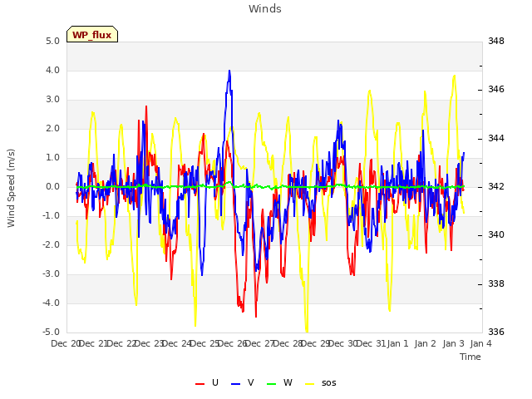Screen dimensions: 532x399
Task: Click the Jan 3 date tick label
Action: 453,343
